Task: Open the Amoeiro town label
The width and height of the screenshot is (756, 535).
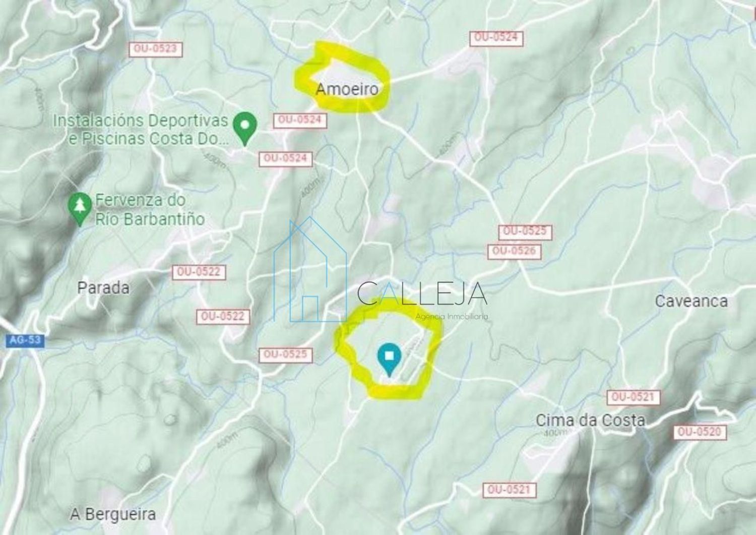Action: [347, 89]
